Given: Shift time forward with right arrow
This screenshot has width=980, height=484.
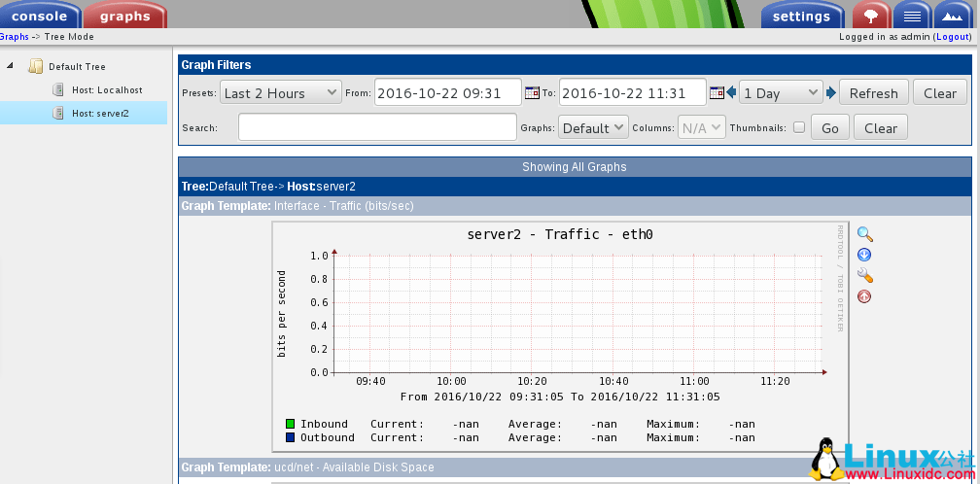Looking at the screenshot, I should click(831, 93).
